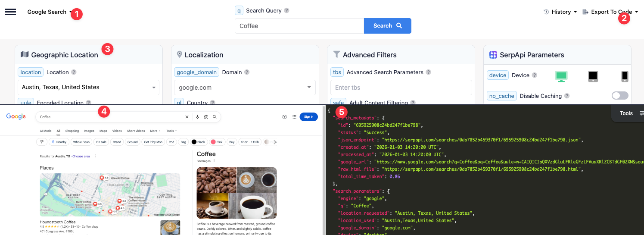
Task: Open the Google apps grid icon
Action: pos(294,117)
